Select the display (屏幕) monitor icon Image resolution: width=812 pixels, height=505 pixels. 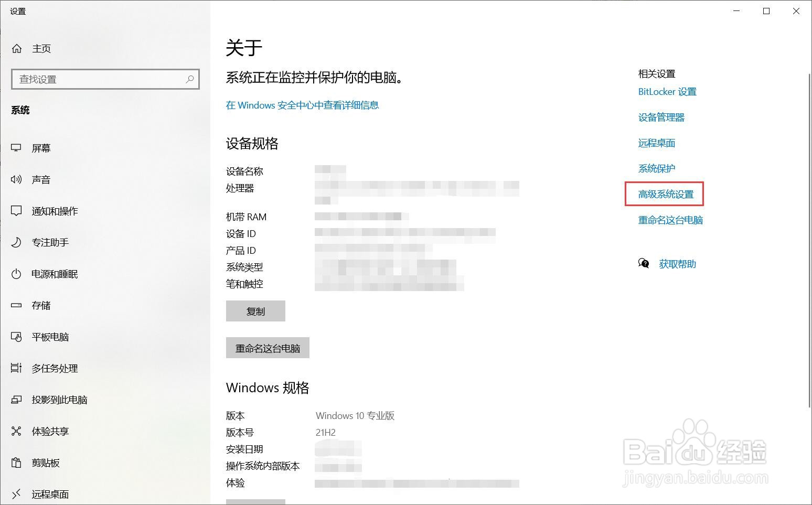pos(16,148)
